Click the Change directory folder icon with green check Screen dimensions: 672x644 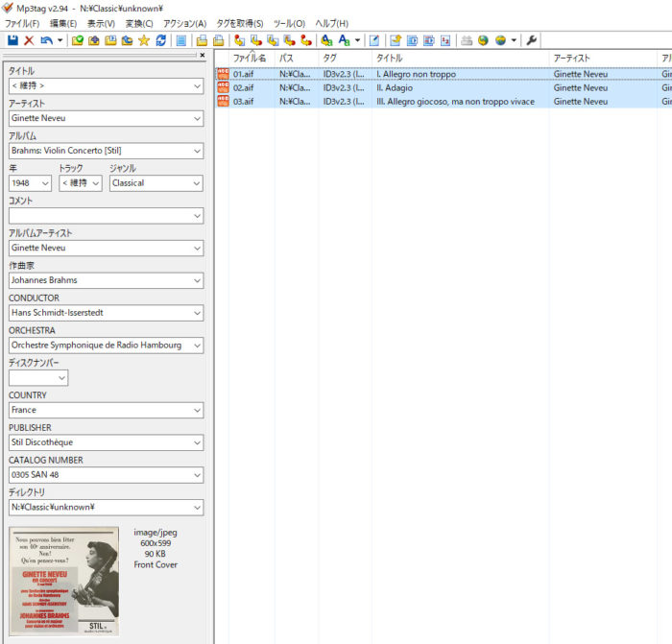click(x=78, y=40)
